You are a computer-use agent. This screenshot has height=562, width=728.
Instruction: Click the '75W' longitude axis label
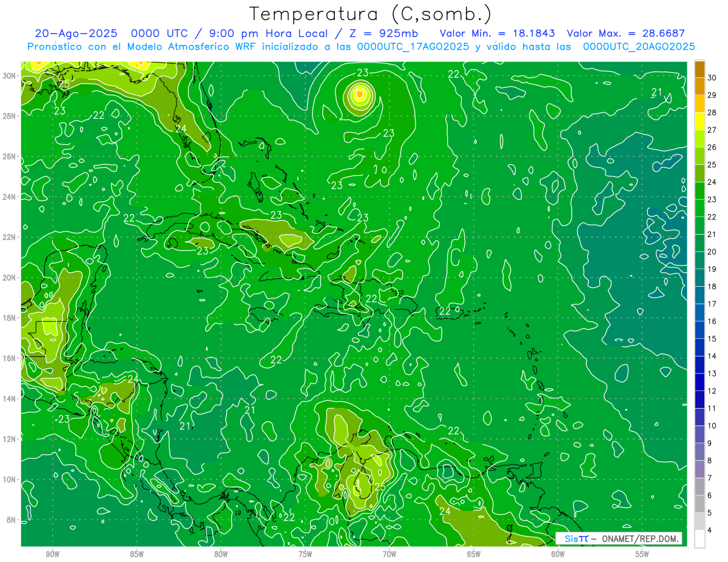tap(305, 554)
